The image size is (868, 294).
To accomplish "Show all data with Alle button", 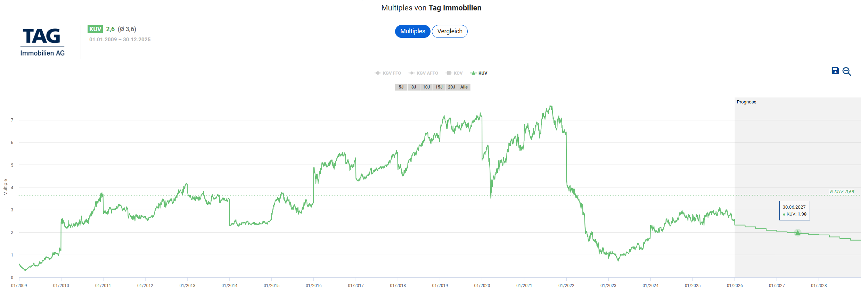I will pyautogui.click(x=464, y=87).
